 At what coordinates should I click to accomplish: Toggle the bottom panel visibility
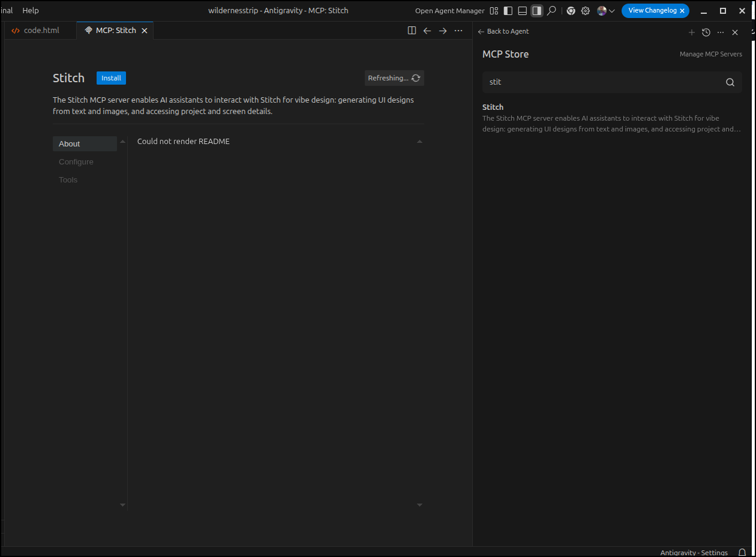pos(523,11)
